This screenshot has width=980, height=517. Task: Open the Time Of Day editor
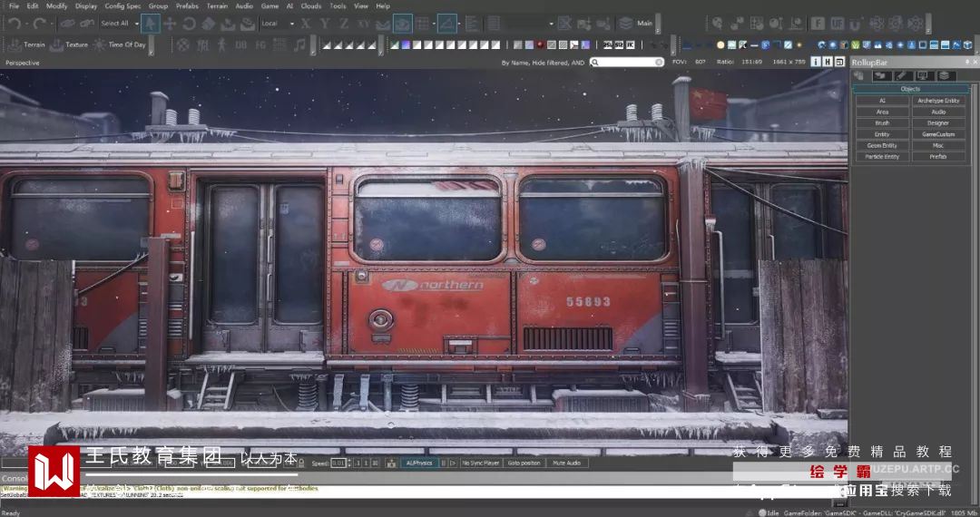pos(120,44)
